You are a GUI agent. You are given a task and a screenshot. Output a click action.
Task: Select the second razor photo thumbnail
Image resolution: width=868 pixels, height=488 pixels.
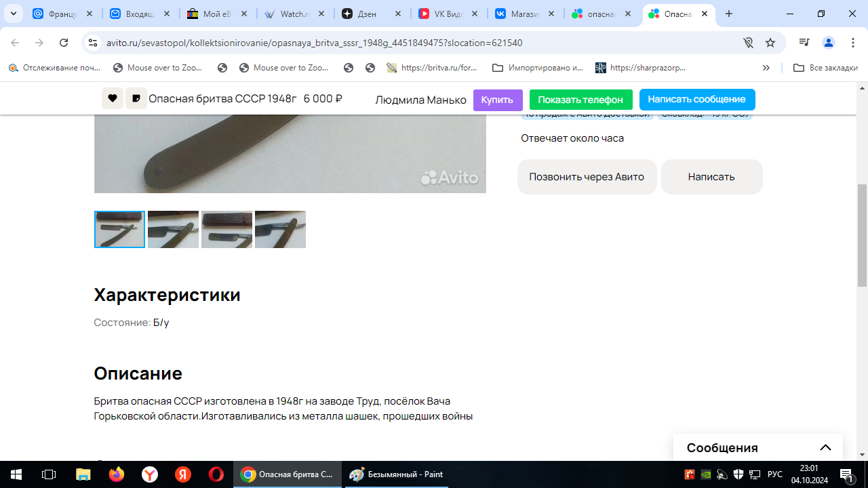(173, 229)
